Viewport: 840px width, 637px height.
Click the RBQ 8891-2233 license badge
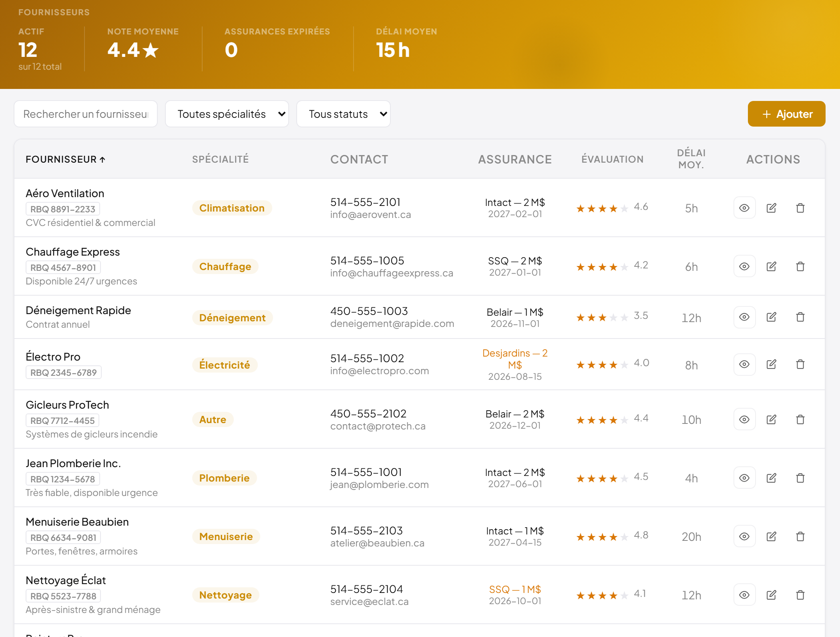63,209
